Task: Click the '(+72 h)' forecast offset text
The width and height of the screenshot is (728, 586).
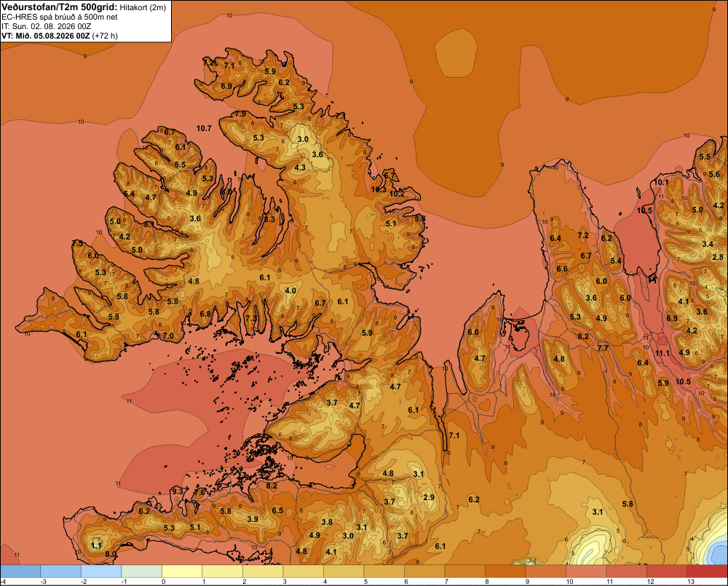Action: (105, 36)
